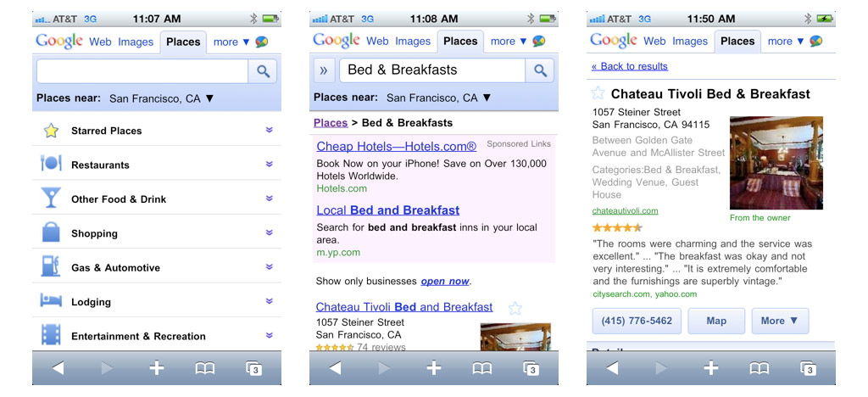Screen dimensions: 868x397
Task: Switch to the Images tab in left screen
Action: pyautogui.click(x=136, y=42)
